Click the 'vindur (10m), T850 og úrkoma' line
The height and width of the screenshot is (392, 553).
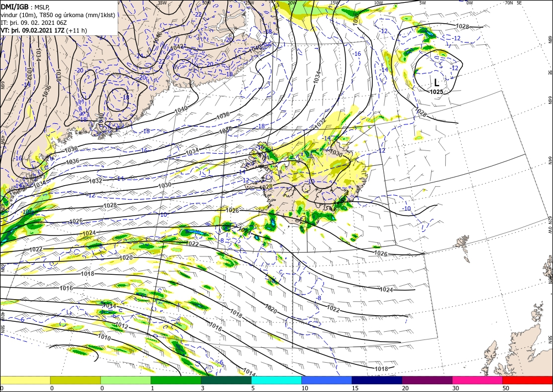tap(58, 15)
